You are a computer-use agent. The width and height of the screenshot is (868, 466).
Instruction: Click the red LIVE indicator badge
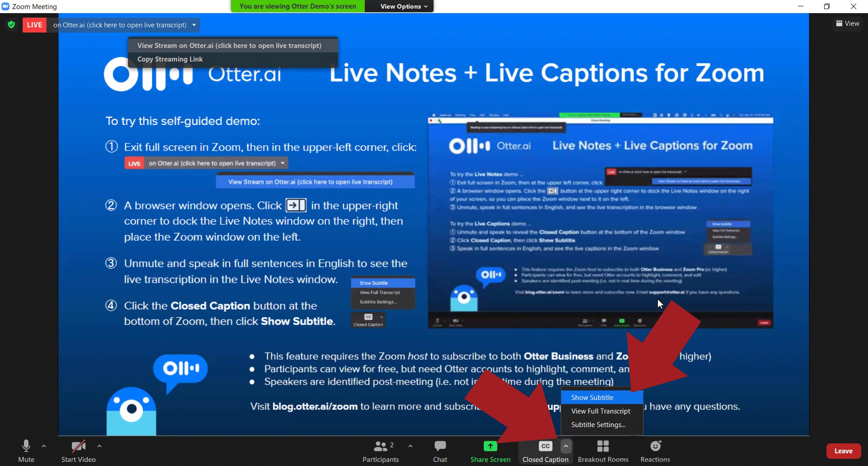34,25
